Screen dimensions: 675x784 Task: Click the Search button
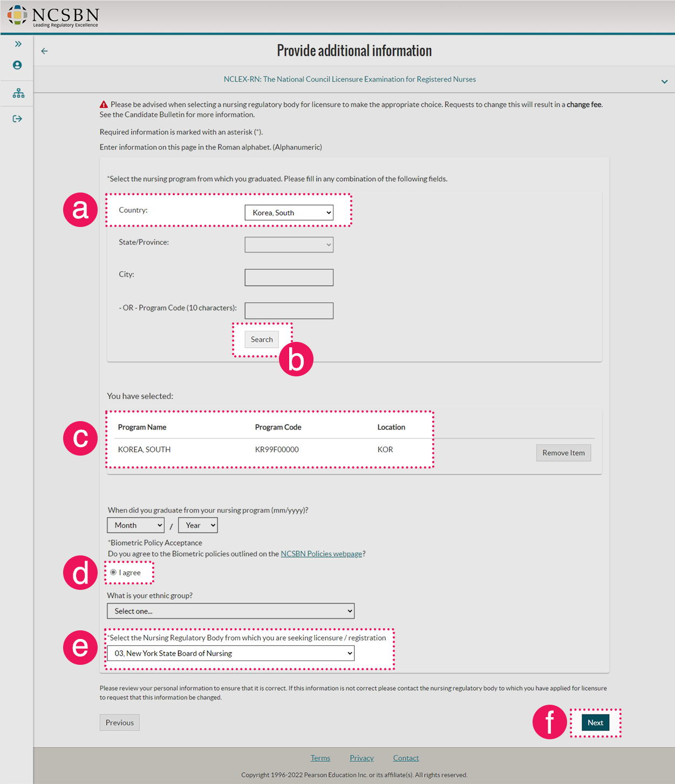click(x=262, y=339)
